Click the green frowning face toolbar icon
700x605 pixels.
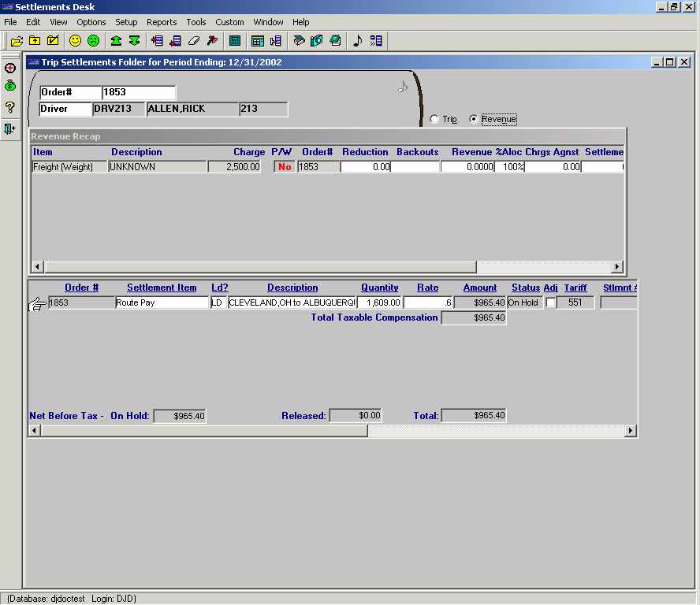tap(94, 41)
